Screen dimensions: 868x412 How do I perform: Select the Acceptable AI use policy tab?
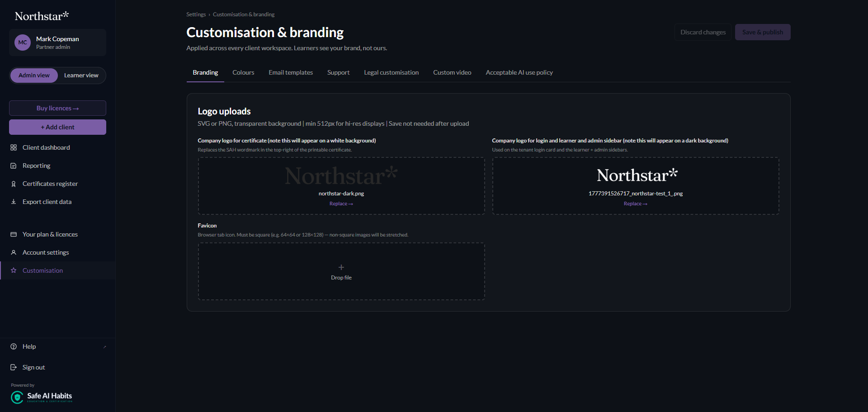pos(519,72)
